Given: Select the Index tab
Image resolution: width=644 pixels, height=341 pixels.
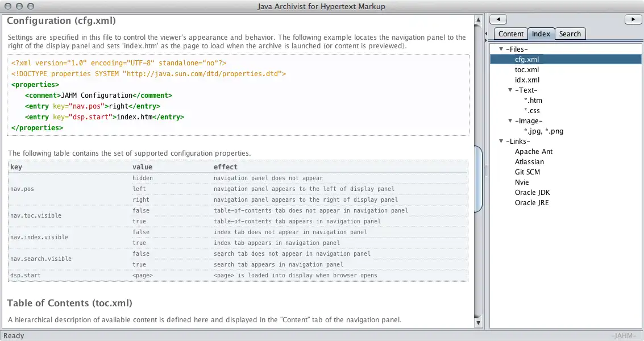Looking at the screenshot, I should 541,34.
